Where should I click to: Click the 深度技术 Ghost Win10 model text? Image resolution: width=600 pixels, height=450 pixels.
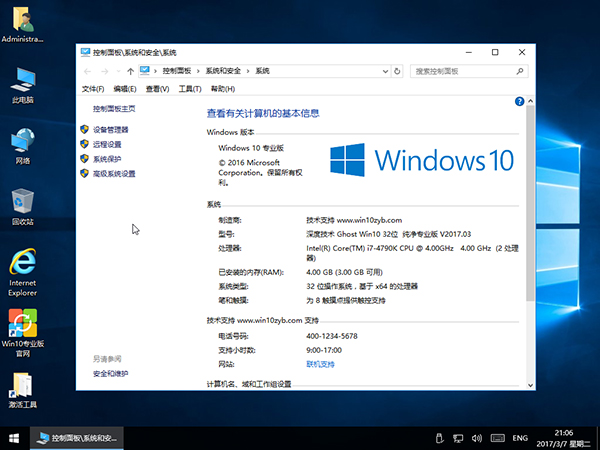coord(388,234)
